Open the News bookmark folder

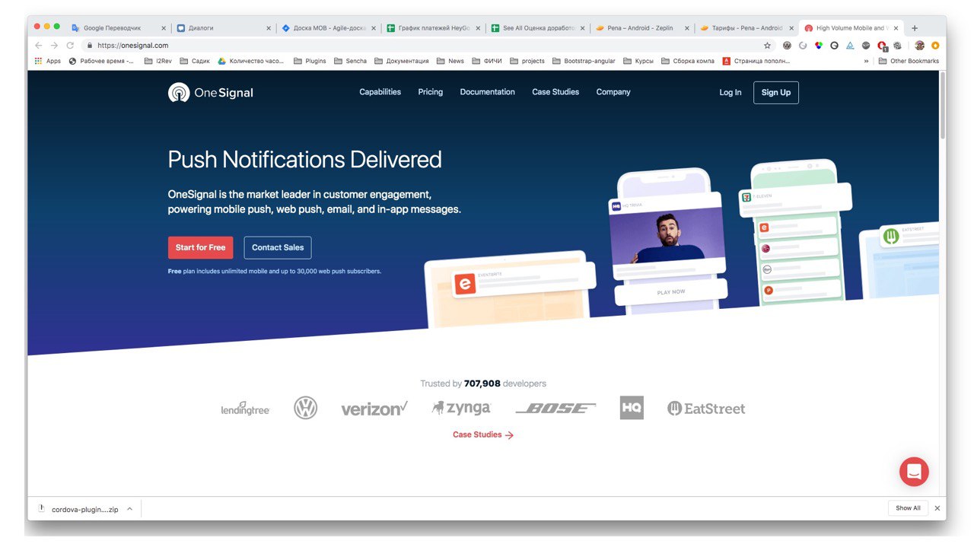pos(450,61)
